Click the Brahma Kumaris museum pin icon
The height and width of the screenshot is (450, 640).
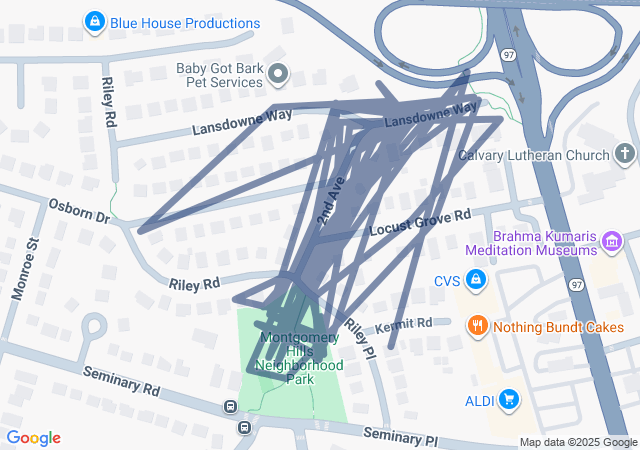[x=611, y=241]
